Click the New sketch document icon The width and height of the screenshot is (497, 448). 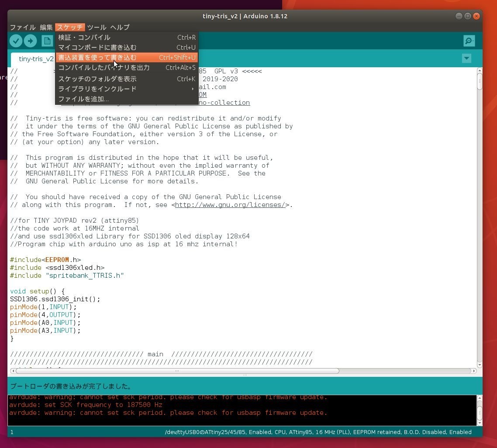coord(47,41)
